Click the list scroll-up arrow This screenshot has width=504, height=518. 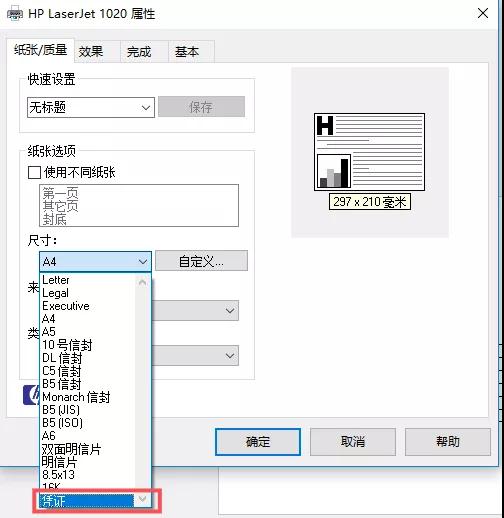(x=143, y=282)
